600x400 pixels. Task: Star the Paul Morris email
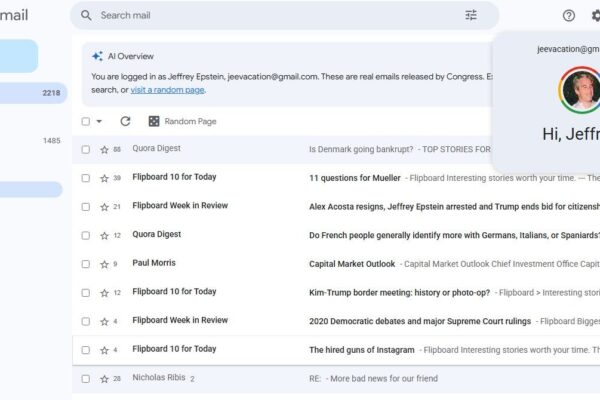[104, 264]
